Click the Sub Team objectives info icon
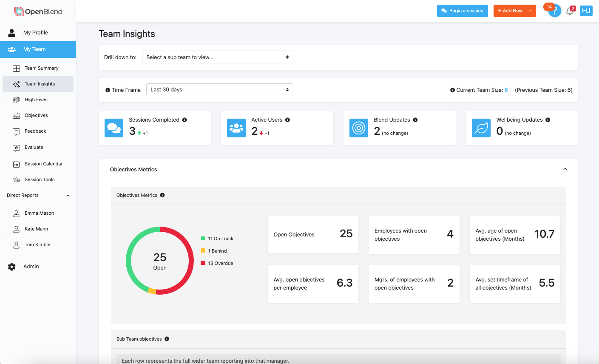This screenshot has width=599, height=364. (x=167, y=339)
